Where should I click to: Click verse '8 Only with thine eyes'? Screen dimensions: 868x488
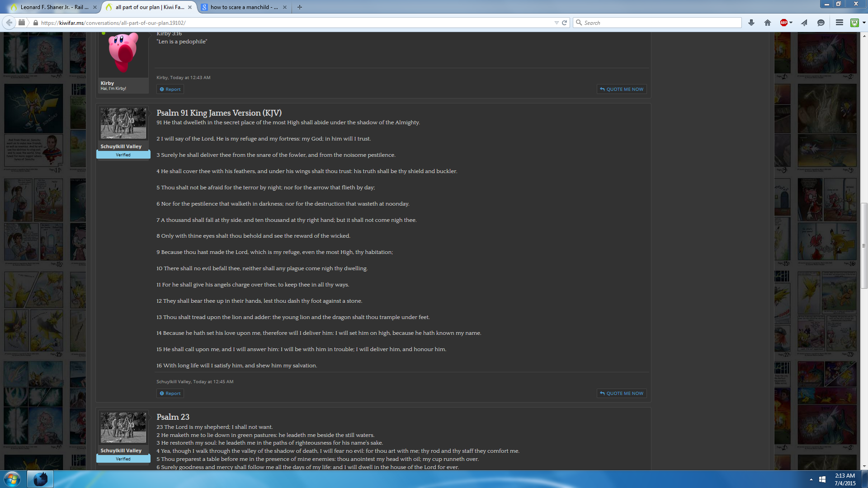tap(253, 236)
